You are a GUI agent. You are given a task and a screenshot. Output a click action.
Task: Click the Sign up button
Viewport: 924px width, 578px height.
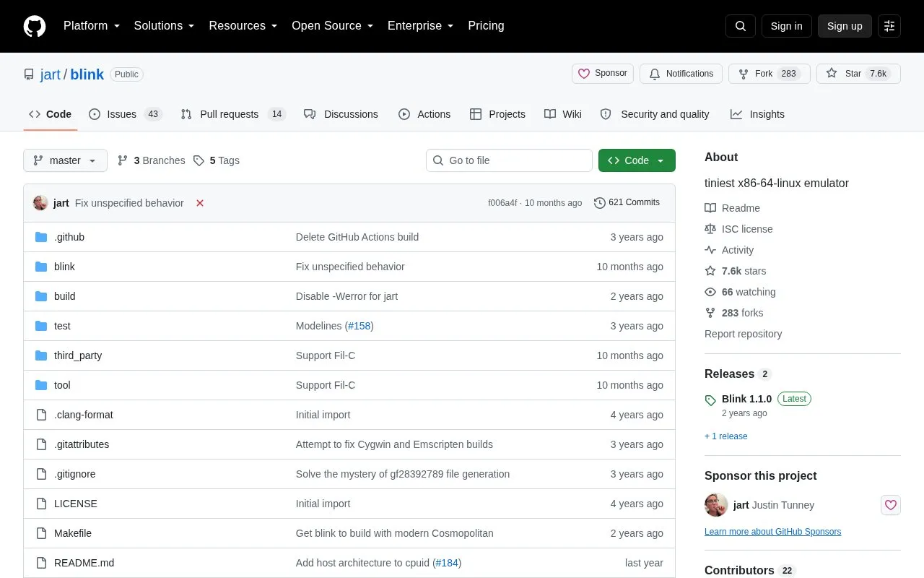[x=845, y=26]
